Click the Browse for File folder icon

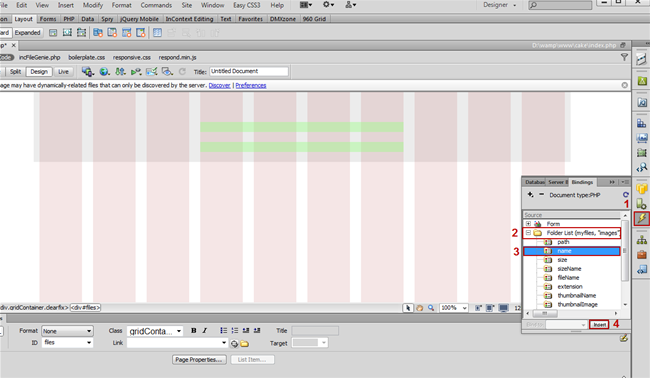tap(245, 344)
